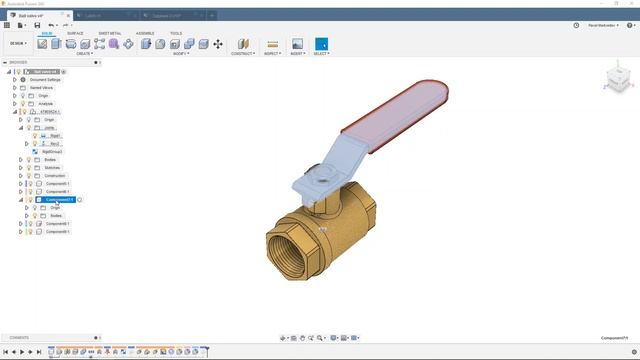Click the timeline Play button
The width and height of the screenshot is (640, 360).
pos(22,352)
